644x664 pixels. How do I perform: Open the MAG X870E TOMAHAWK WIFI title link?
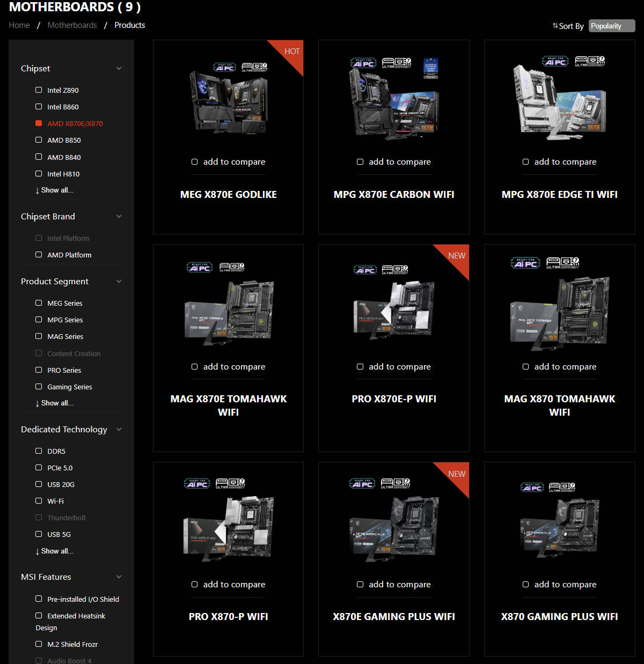[x=229, y=405]
